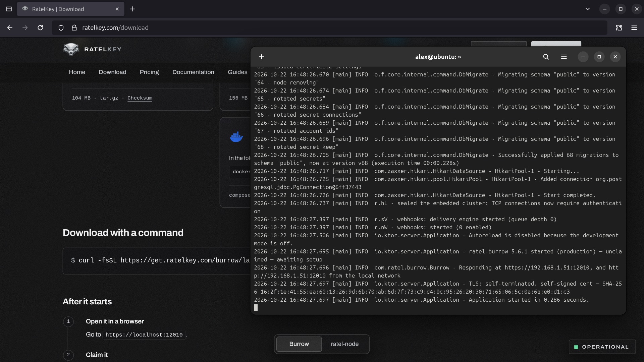
Task: Click the 'Application started in 0.286 seconds' line
Action: click(x=421, y=300)
